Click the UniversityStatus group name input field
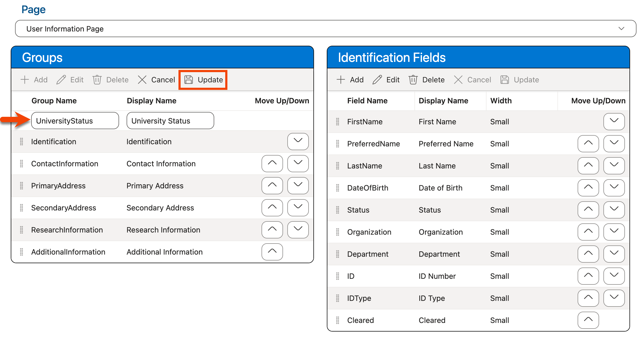 [x=75, y=121]
